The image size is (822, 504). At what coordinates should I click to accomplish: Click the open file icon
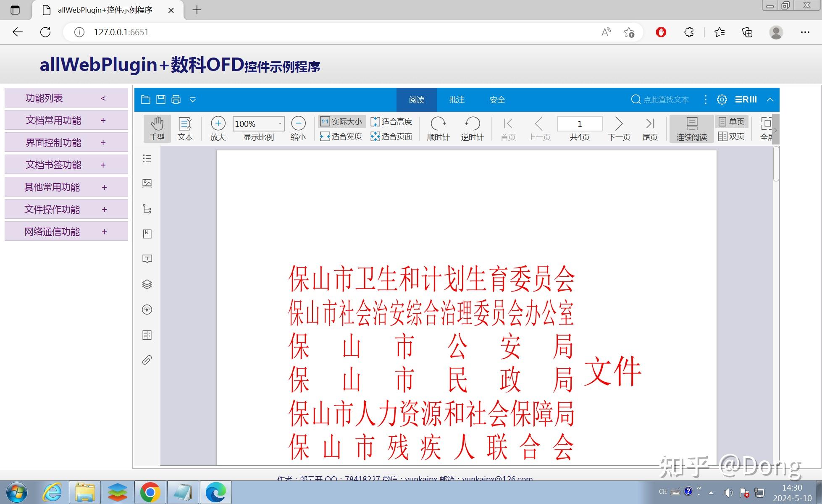[146, 99]
